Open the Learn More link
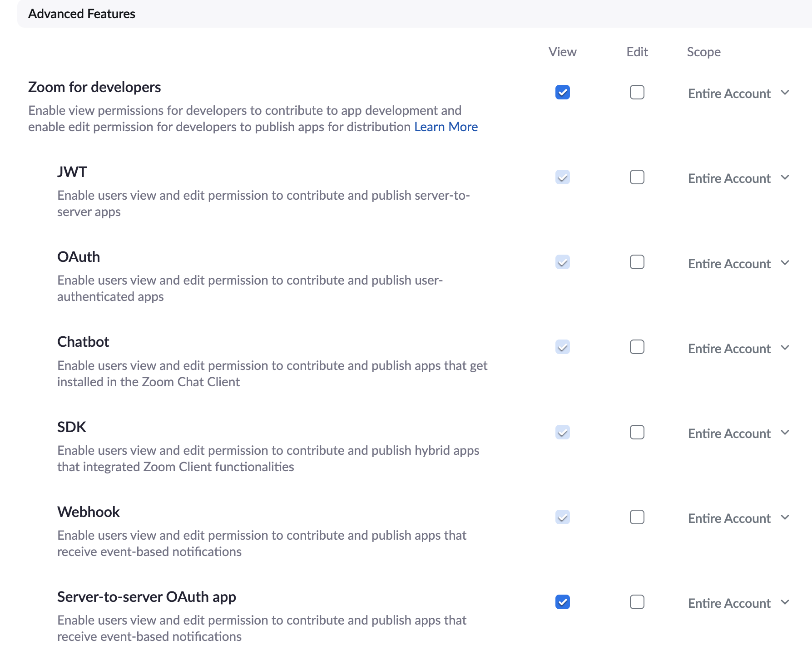Viewport: 812px width, 650px height. pos(446,127)
